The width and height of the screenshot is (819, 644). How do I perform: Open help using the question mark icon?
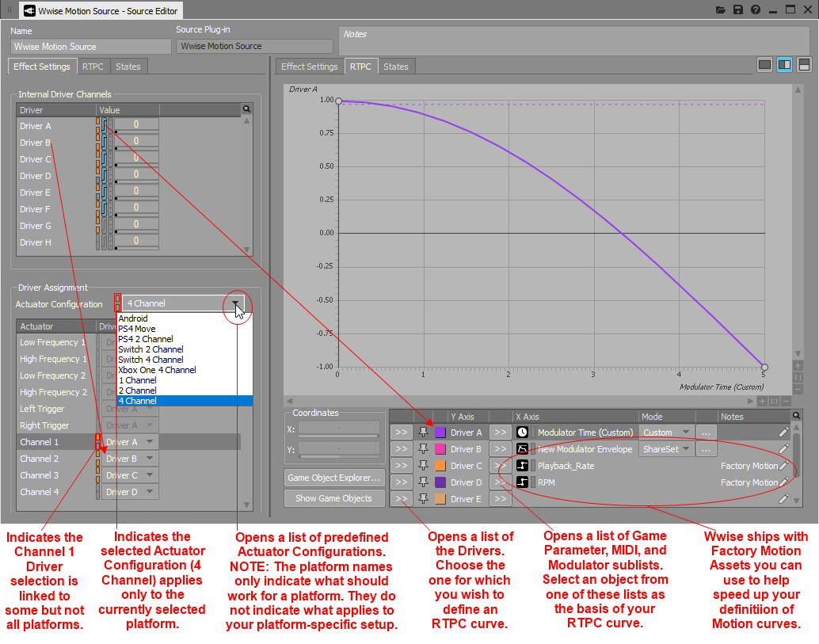[x=756, y=10]
